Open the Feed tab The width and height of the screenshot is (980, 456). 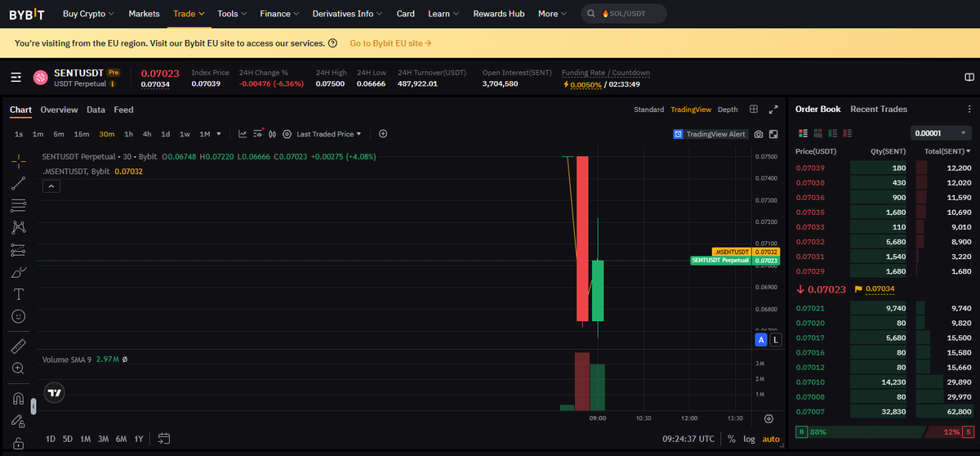[123, 110]
